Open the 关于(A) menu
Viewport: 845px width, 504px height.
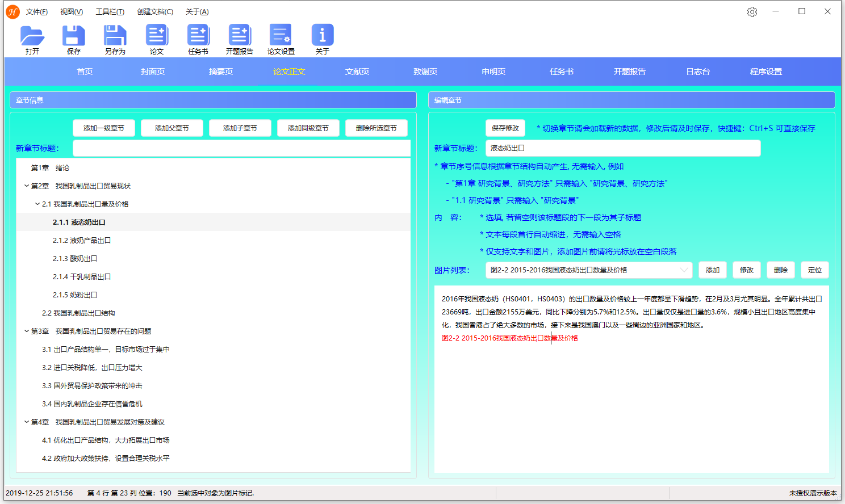click(197, 12)
